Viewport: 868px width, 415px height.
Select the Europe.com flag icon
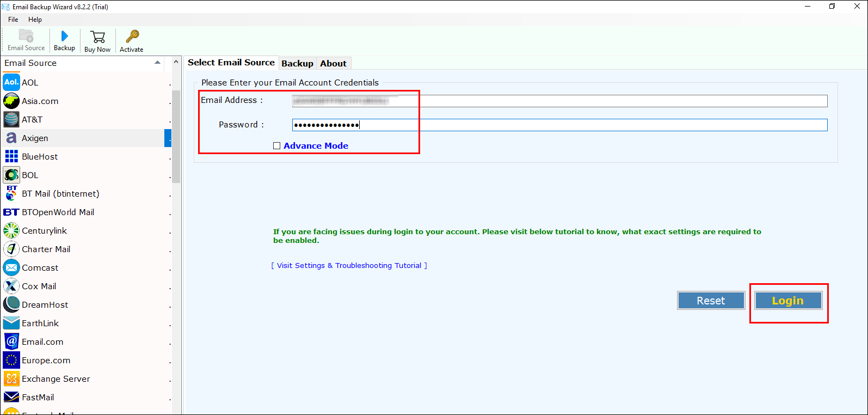click(x=11, y=360)
